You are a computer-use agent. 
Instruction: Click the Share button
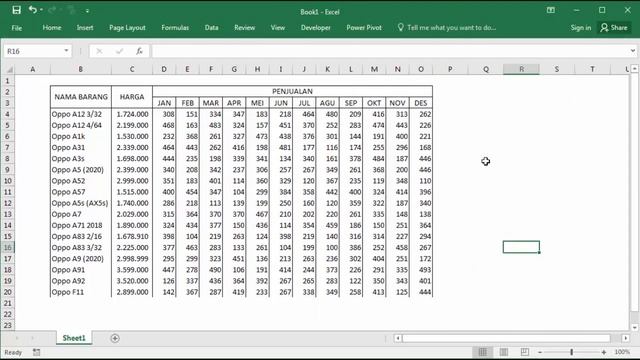(614, 28)
